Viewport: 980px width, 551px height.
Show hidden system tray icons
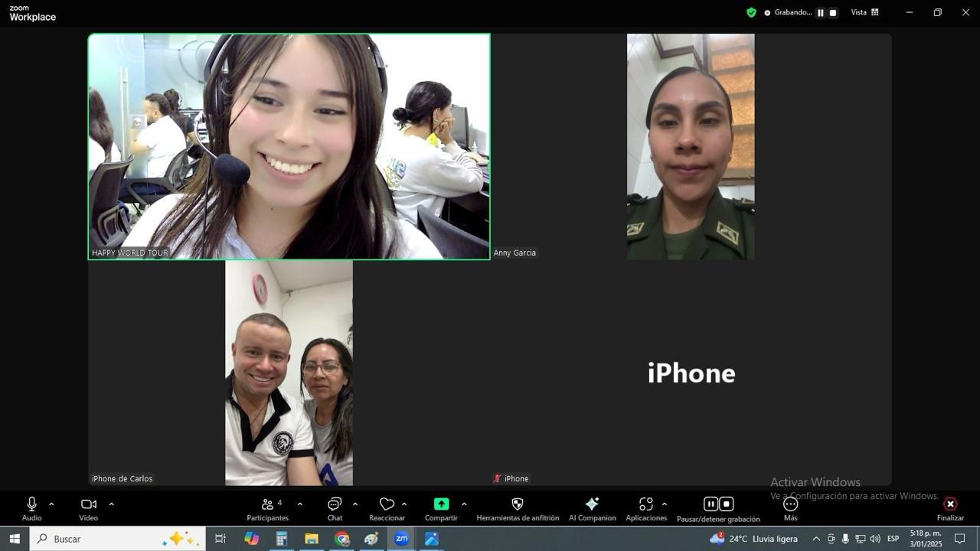point(815,539)
